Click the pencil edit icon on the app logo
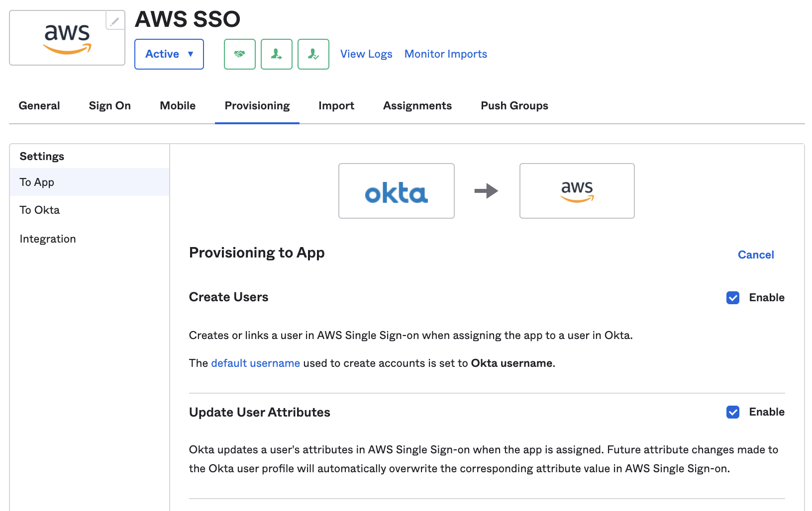Viewport: 812px width, 511px height. tap(115, 21)
